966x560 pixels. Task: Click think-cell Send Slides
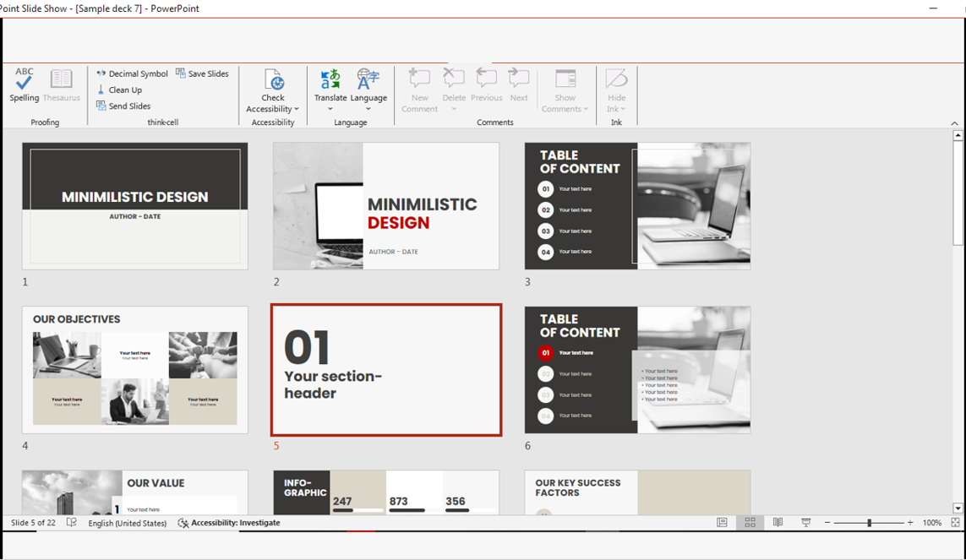pyautogui.click(x=123, y=106)
